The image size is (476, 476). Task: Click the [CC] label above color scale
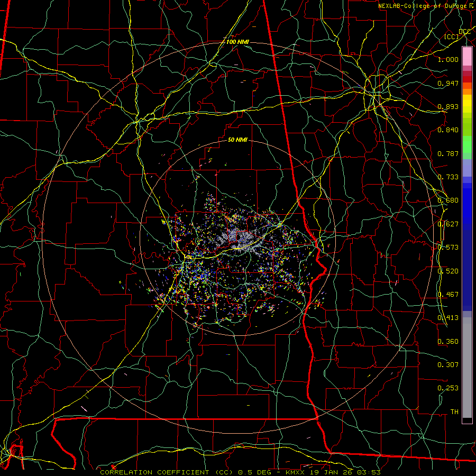[x=452, y=36]
